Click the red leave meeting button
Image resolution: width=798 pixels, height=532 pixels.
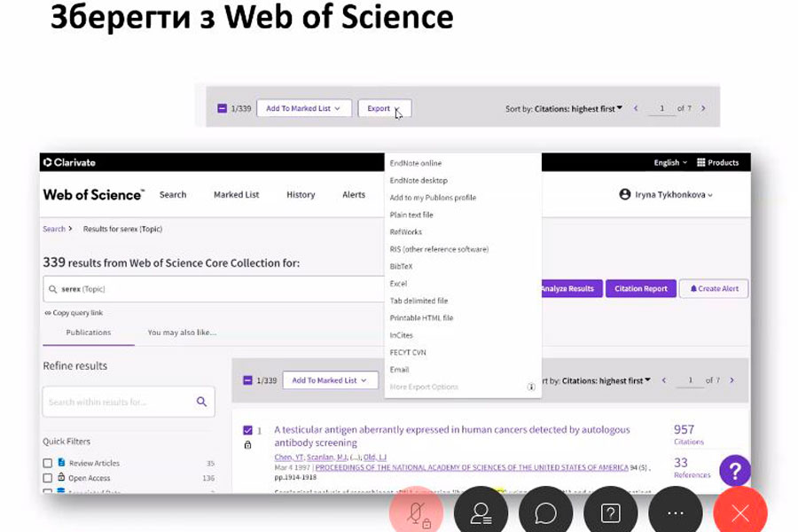click(x=740, y=512)
